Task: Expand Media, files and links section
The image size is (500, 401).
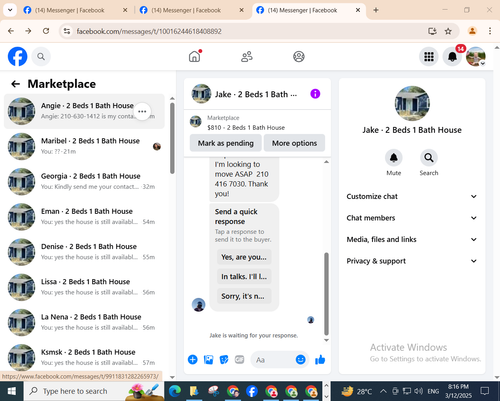Action: click(412, 239)
